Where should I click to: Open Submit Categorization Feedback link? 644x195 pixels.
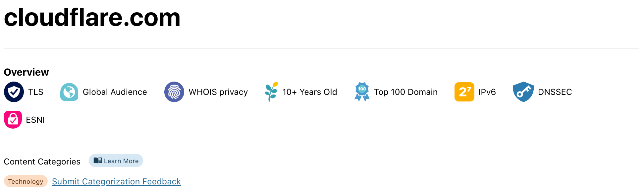pyautogui.click(x=116, y=181)
